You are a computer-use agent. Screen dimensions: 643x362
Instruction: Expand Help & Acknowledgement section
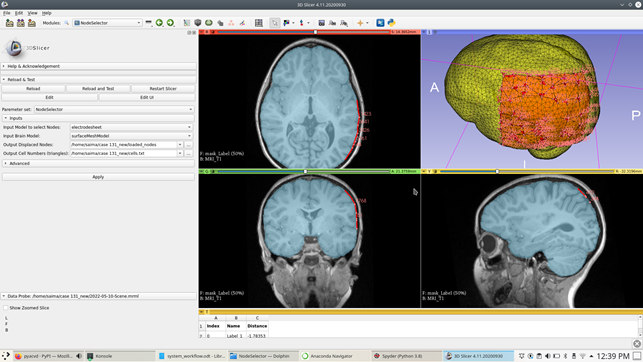click(98, 66)
